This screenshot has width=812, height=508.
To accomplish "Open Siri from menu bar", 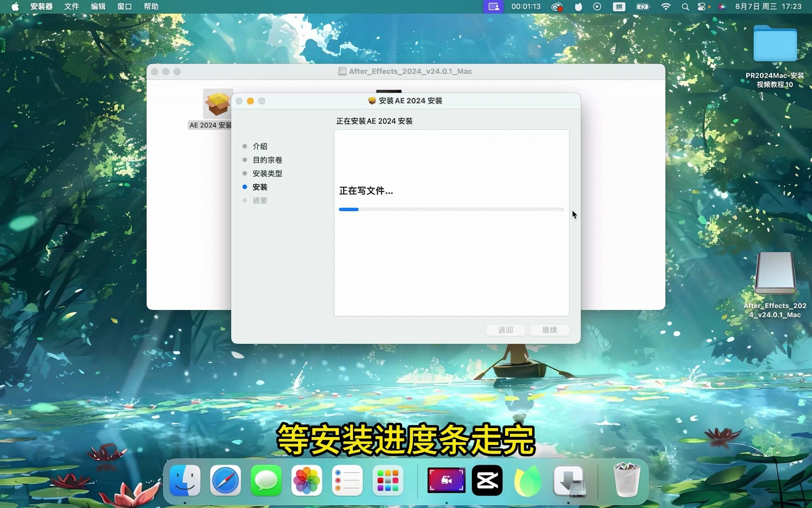I will tap(722, 7).
